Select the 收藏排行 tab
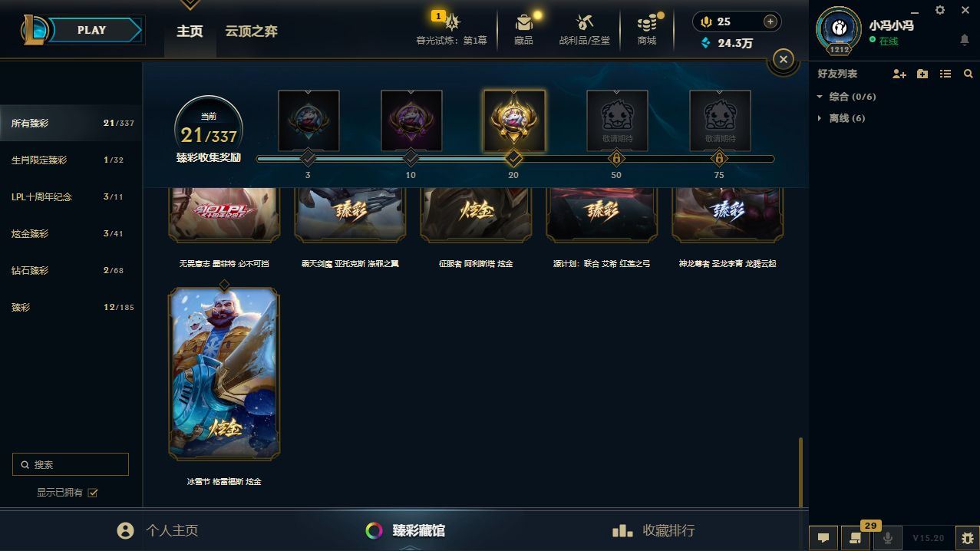 click(x=653, y=530)
